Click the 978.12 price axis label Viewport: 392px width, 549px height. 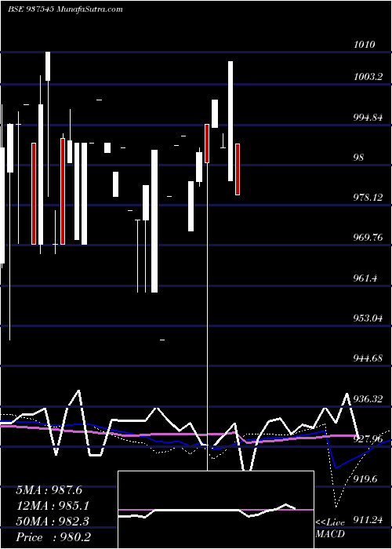(368, 198)
